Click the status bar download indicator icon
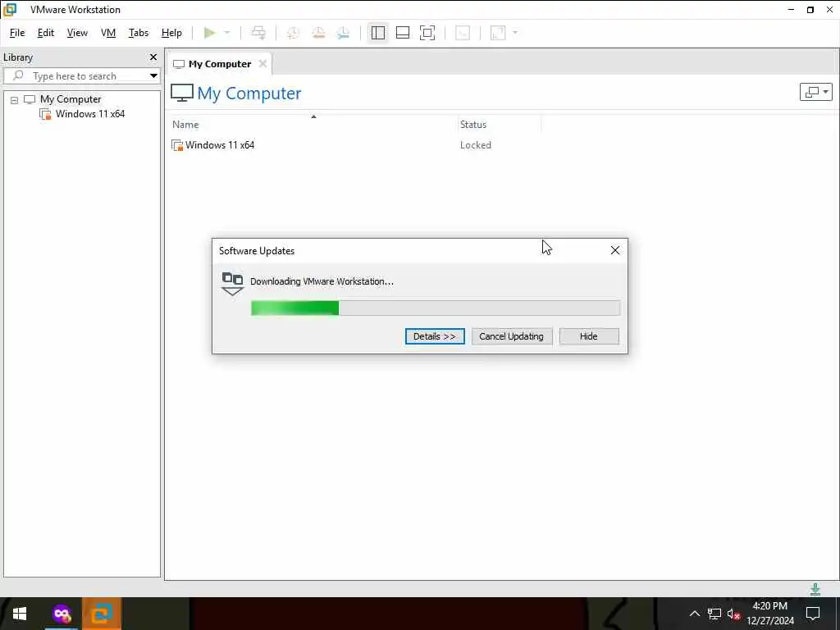Image resolution: width=840 pixels, height=630 pixels. 815,589
